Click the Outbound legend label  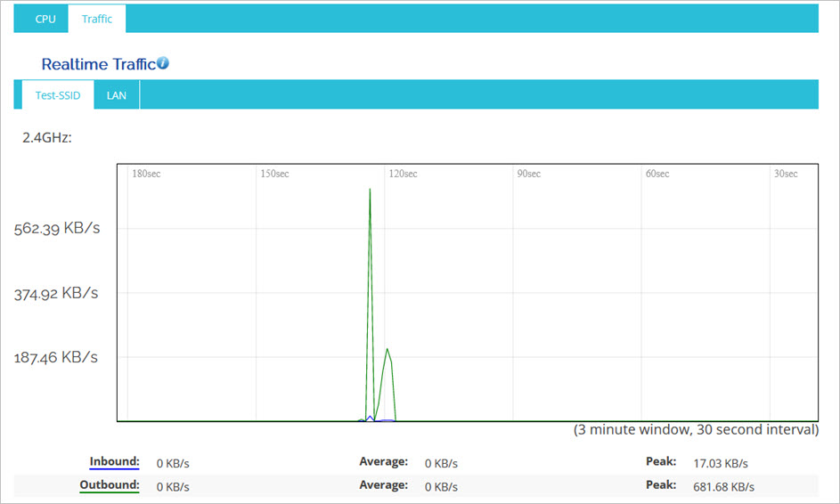[110, 485]
